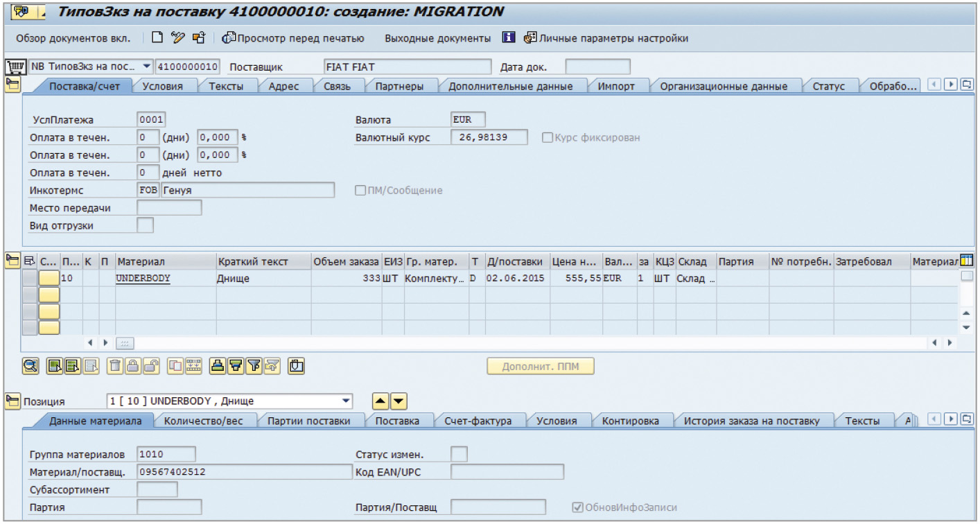Click the blue Help info icon
This screenshot has width=980, height=524.
[509, 38]
